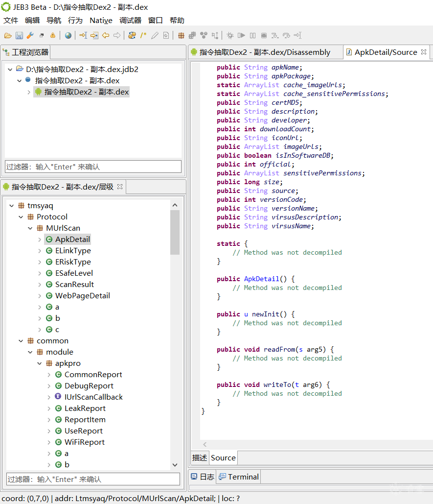The width and height of the screenshot is (433, 504).
Task: Select the ERiskType class in tree
Action: pyautogui.click(x=73, y=262)
